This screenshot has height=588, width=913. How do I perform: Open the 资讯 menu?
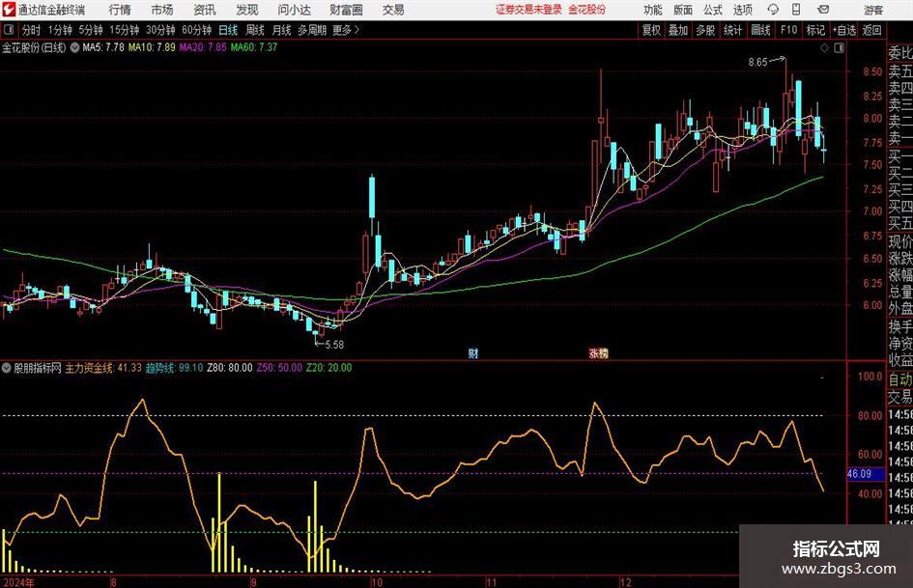pyautogui.click(x=205, y=10)
